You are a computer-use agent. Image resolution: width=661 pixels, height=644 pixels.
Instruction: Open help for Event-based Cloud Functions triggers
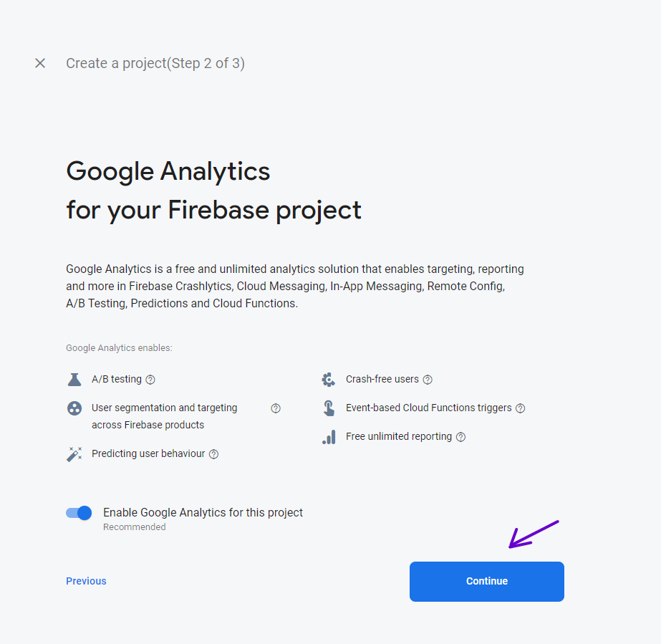click(521, 408)
